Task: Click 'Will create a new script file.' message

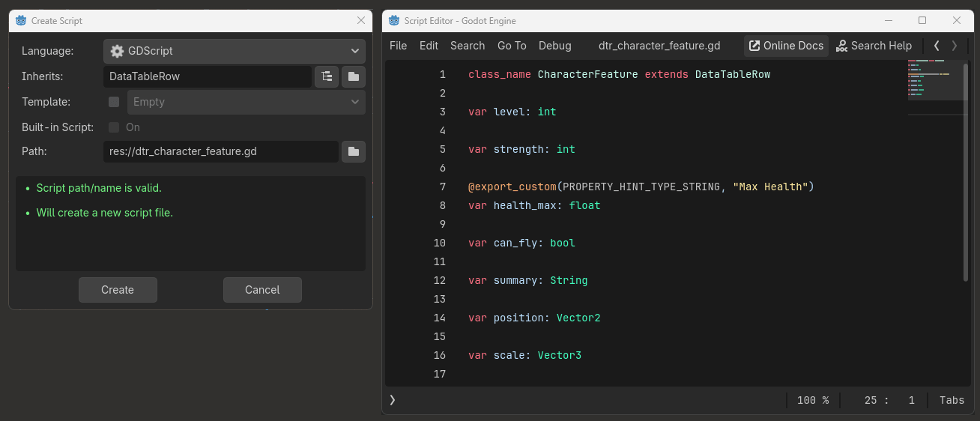Action: point(105,213)
